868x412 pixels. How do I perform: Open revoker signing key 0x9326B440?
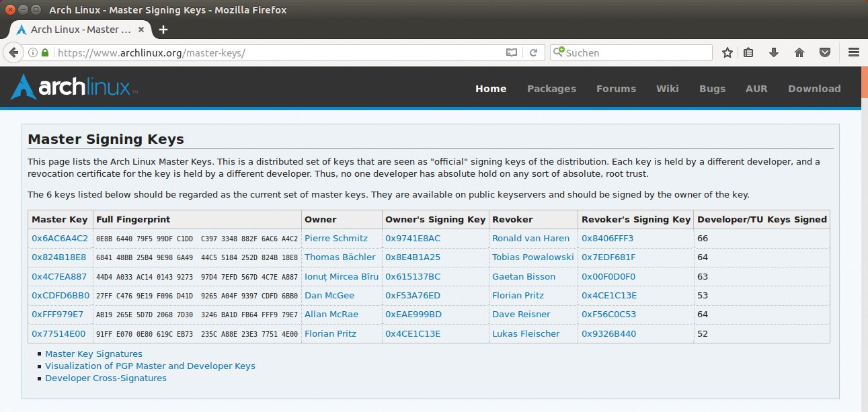(608, 334)
